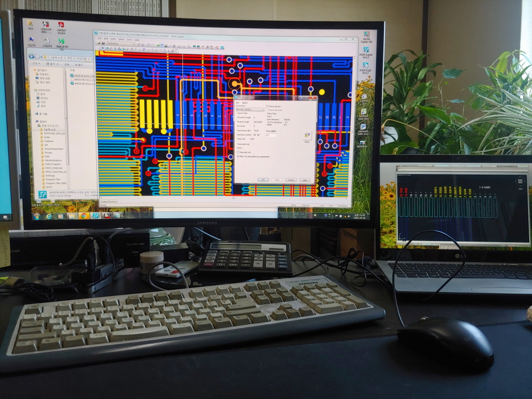Viewport: 532px width, 399px height.
Task: Open the View menu in PADS Layout
Action: pos(113,39)
